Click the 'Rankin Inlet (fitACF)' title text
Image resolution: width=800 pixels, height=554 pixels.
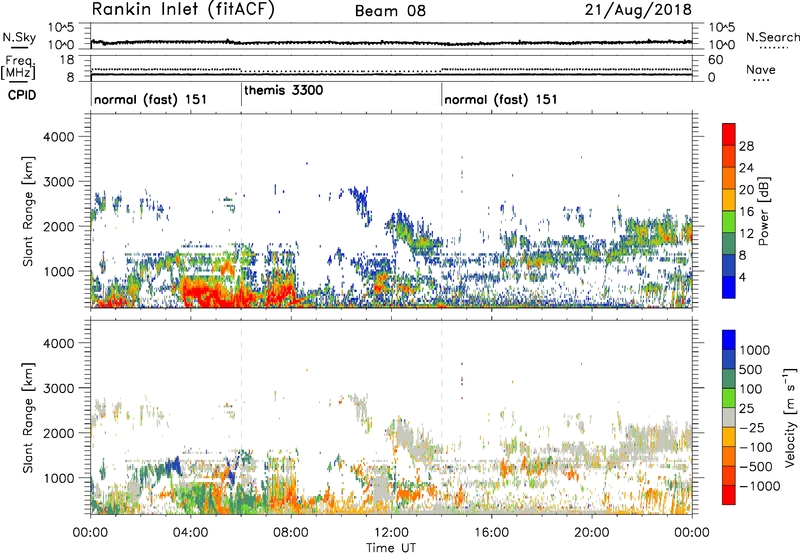(x=183, y=10)
